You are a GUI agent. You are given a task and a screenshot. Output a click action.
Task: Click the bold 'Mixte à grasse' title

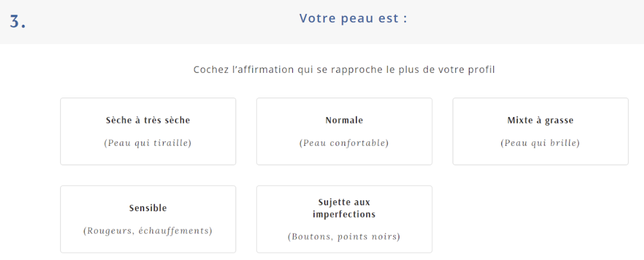pyautogui.click(x=540, y=120)
